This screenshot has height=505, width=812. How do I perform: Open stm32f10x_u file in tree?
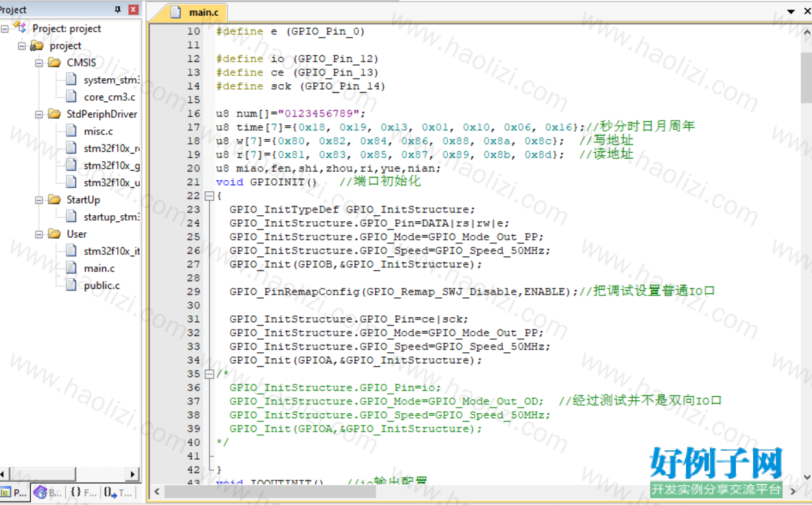111,183
